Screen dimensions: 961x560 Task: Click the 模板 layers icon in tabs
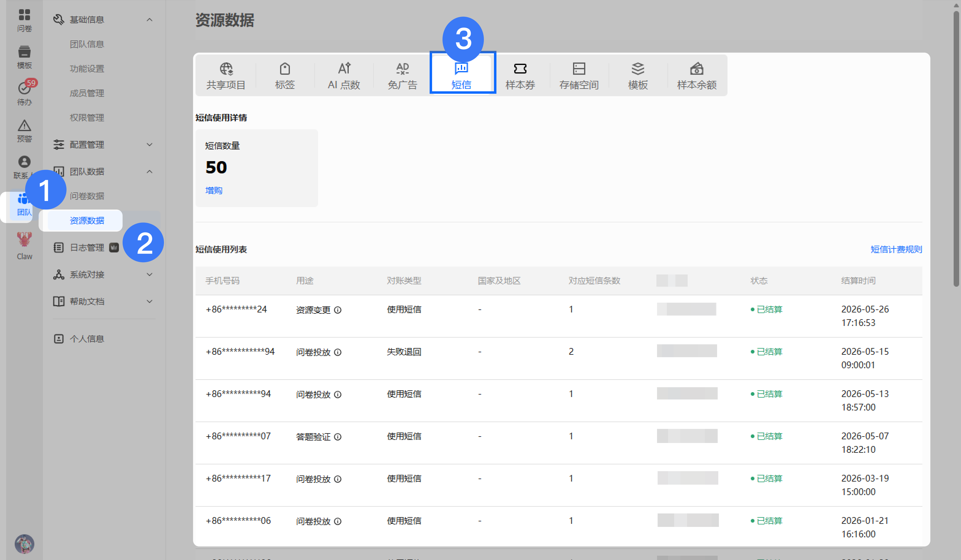(x=638, y=69)
